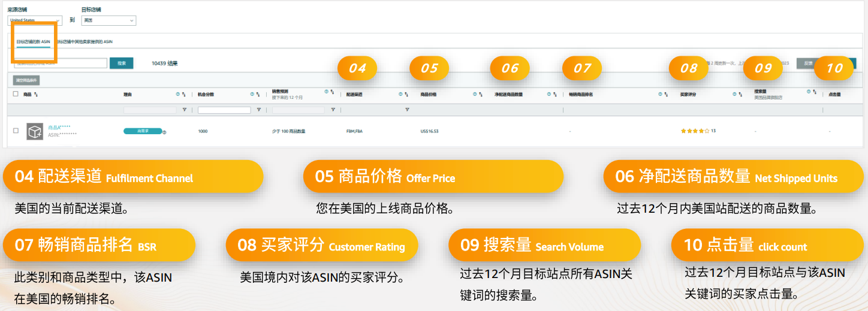Image resolution: width=868 pixels, height=311 pixels.
Task: Focus the 理由 filter input box
Action: [150, 110]
